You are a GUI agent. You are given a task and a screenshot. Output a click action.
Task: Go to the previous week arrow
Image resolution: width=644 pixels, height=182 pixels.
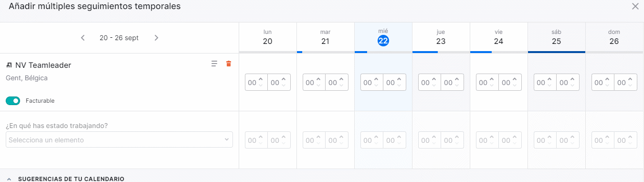[x=83, y=38]
